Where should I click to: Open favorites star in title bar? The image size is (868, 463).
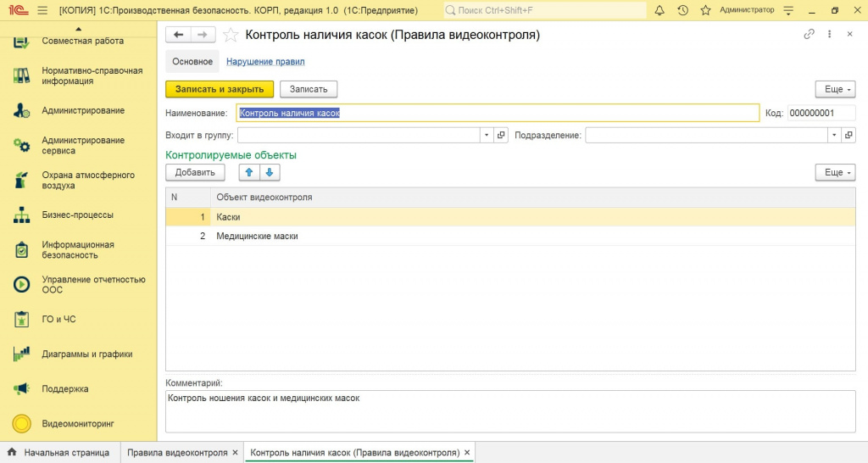point(705,10)
